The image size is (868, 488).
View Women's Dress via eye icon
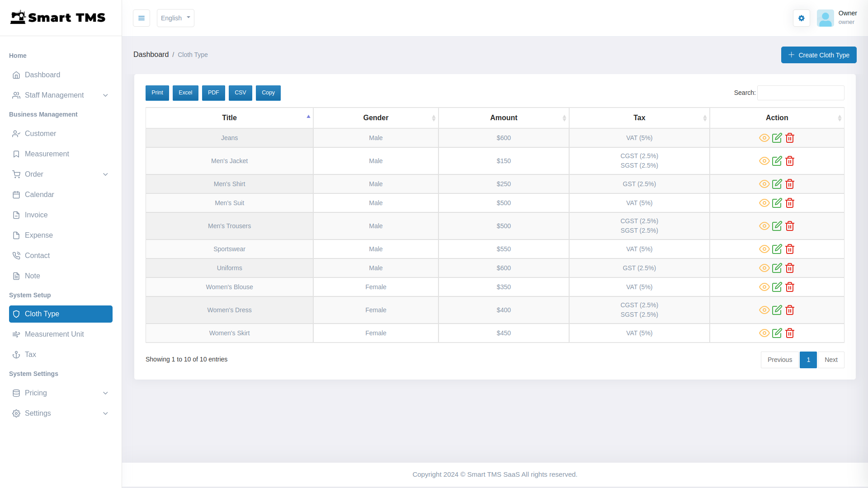(764, 310)
